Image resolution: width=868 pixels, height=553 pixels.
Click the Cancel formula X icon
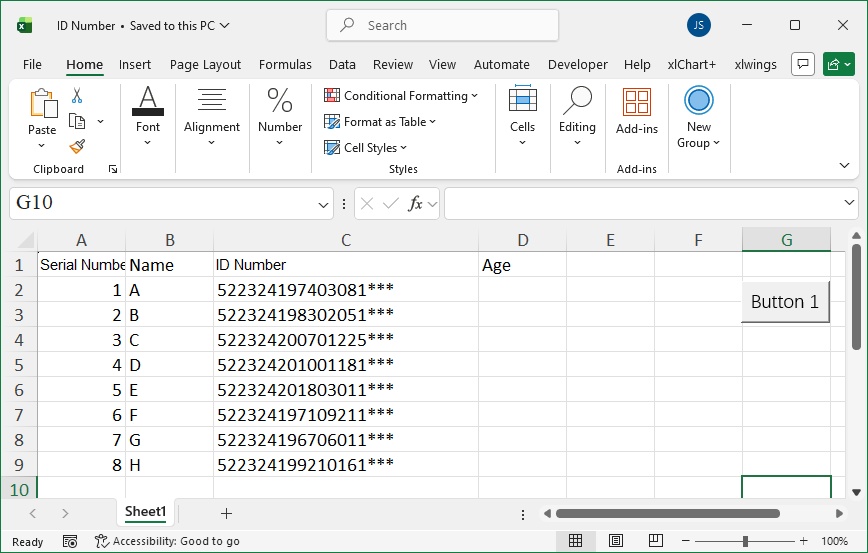(x=366, y=204)
